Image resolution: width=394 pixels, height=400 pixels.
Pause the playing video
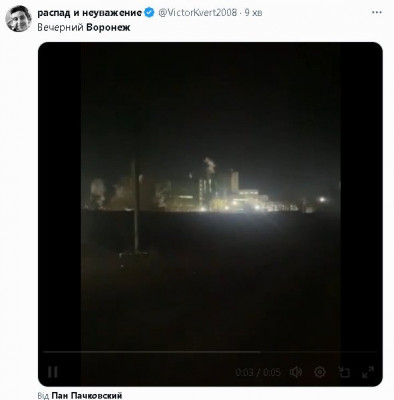coord(53,372)
